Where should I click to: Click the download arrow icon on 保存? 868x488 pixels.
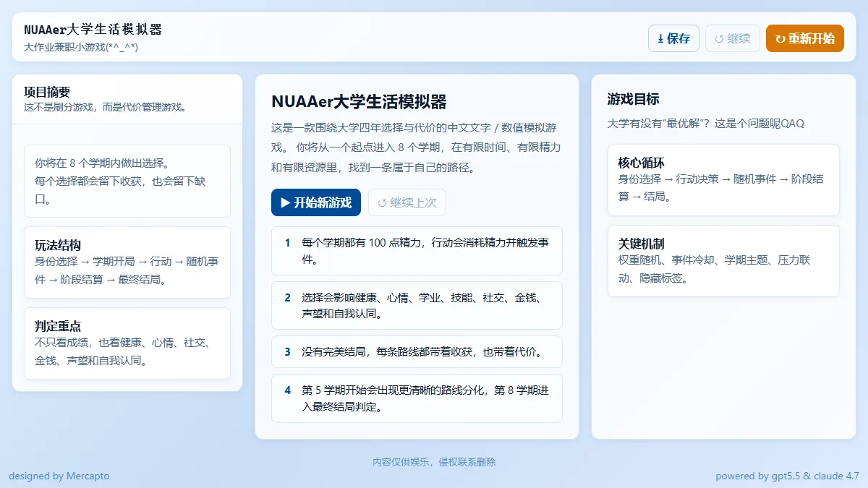tap(660, 39)
